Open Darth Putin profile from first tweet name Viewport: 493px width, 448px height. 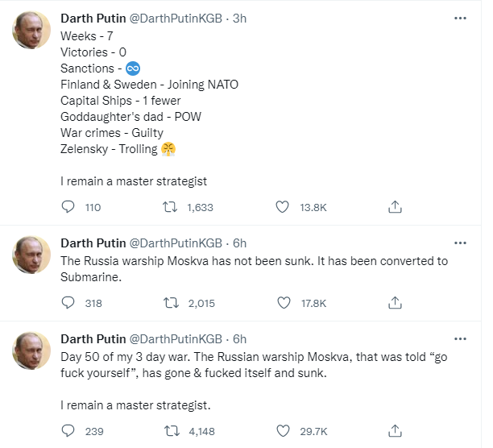(x=93, y=19)
